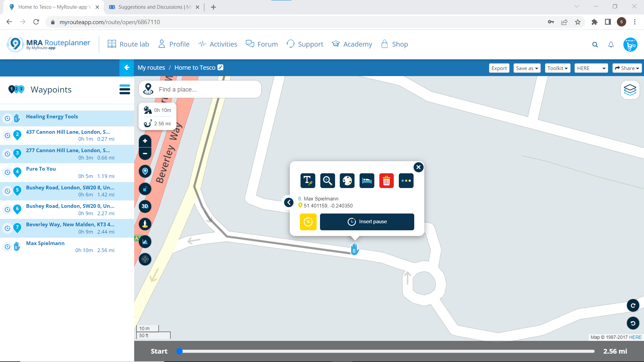This screenshot has height=362, width=644.
Task: Click the redo clockwise arrow button
Action: (x=633, y=305)
